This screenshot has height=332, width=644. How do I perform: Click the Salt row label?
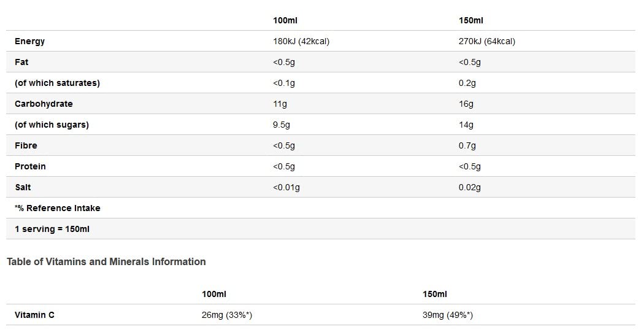click(x=23, y=187)
